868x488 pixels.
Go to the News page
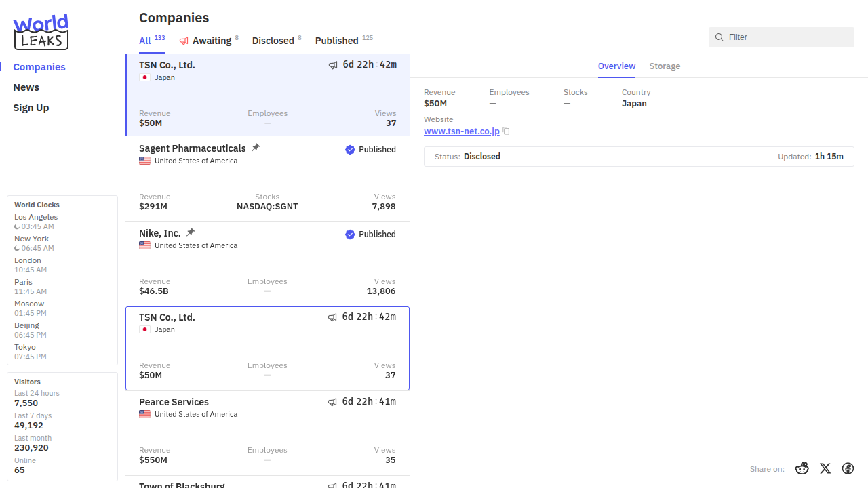(x=26, y=87)
